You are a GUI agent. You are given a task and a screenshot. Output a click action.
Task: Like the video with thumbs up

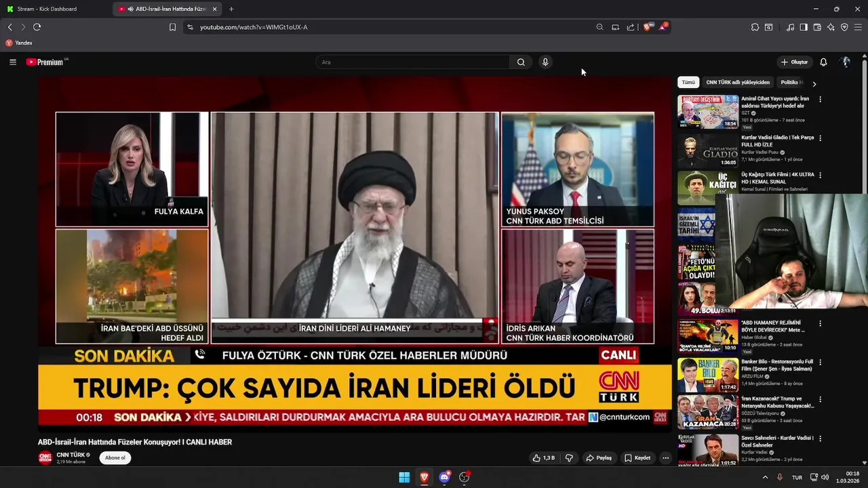pos(543,457)
